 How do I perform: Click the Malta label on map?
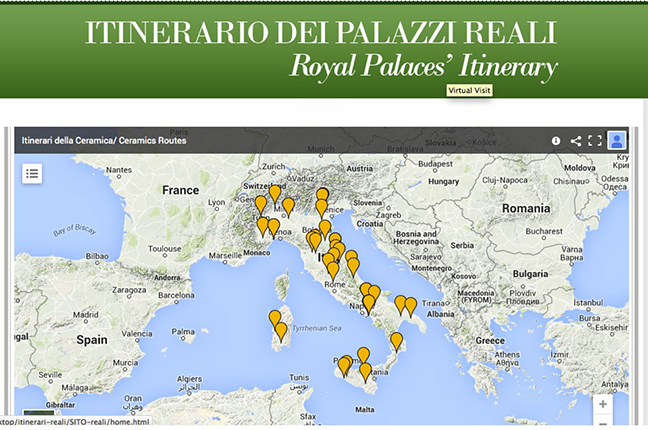click(x=365, y=410)
